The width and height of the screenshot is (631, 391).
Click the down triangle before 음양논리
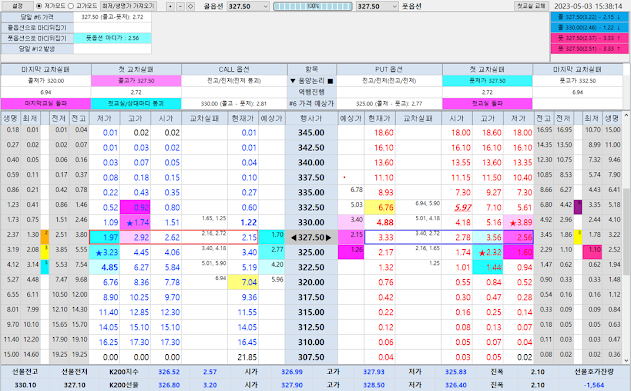pos(293,81)
